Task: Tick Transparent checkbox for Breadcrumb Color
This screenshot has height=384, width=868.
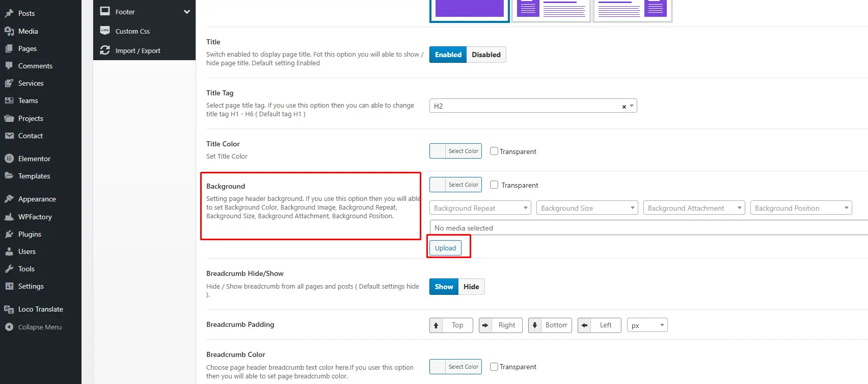Action: (x=494, y=366)
